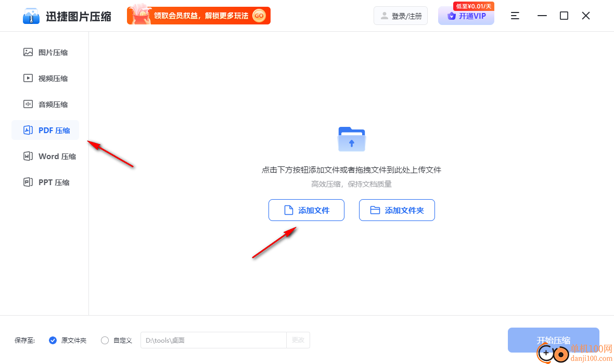Click the 低至¥0.01/天 price badge
The height and width of the screenshot is (364, 614).
[474, 6]
